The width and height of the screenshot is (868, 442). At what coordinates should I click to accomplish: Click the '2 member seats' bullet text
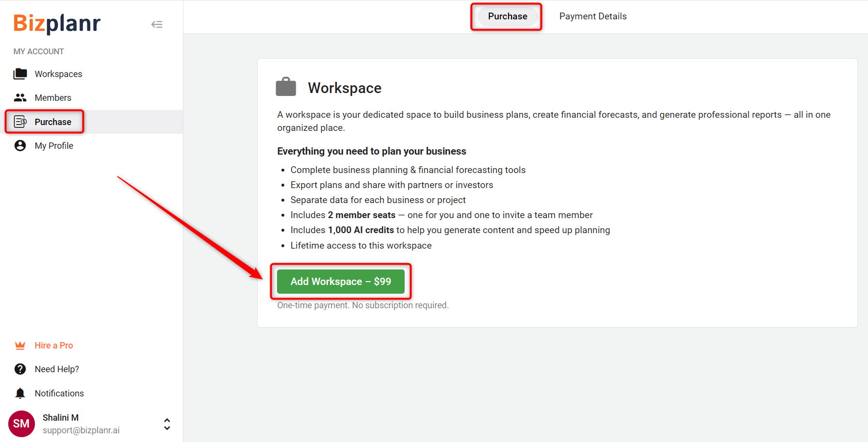442,215
